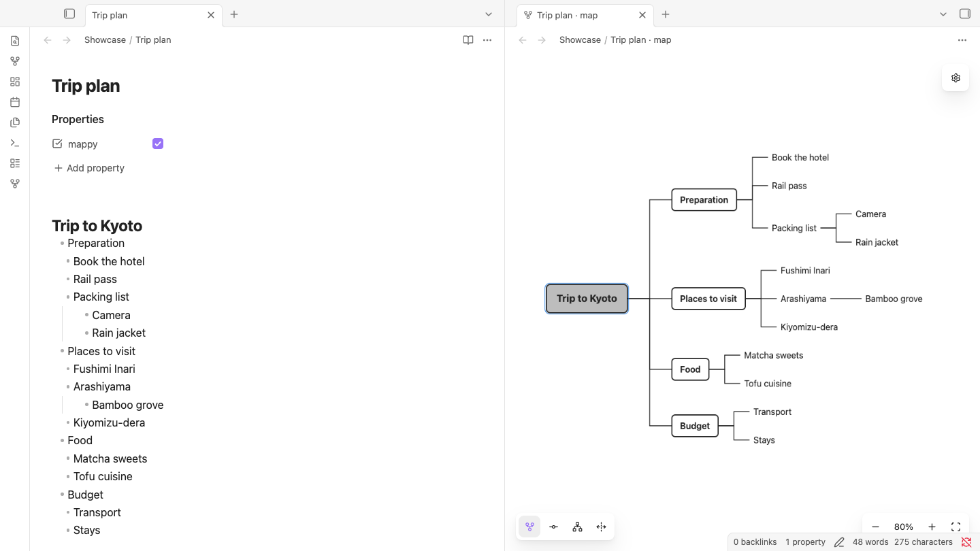Select the org chart layout icon

pos(577,527)
